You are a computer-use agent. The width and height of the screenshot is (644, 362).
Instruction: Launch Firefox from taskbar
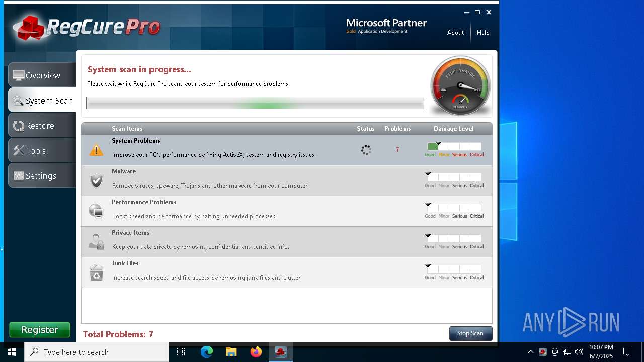tap(256, 352)
